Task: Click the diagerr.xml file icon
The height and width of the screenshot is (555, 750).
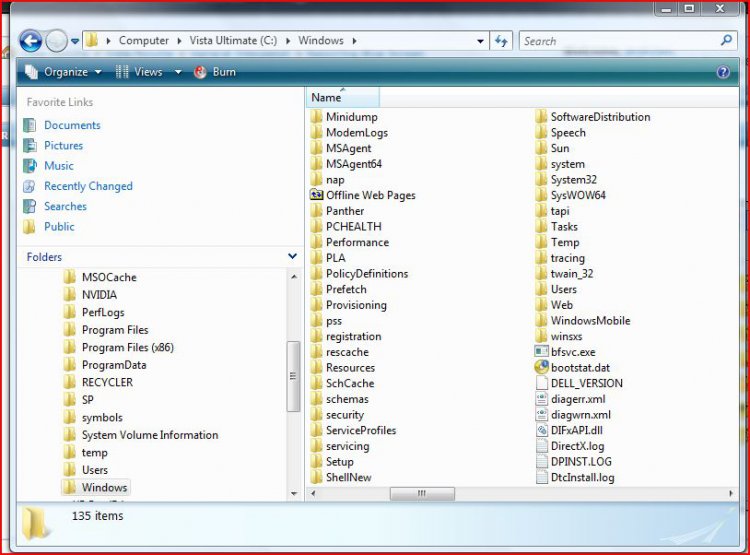Action: pyautogui.click(x=541, y=399)
